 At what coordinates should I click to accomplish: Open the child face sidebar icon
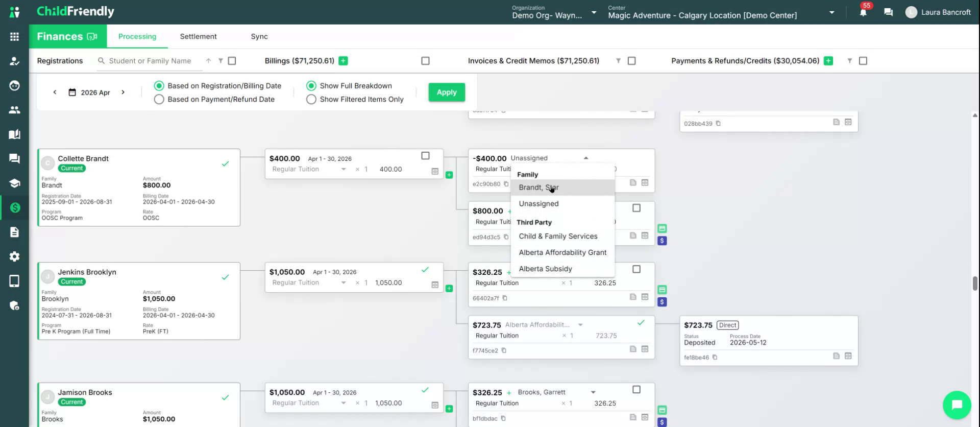[14, 85]
